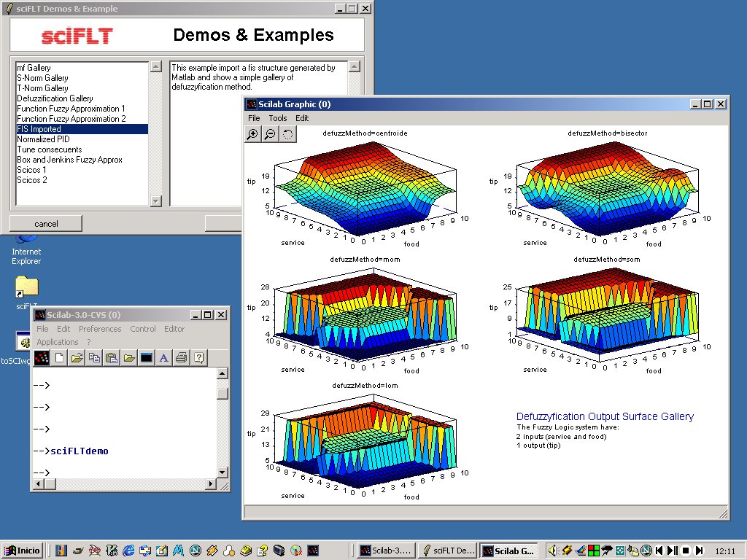Open the Editor menu in Scilab console

174,329
